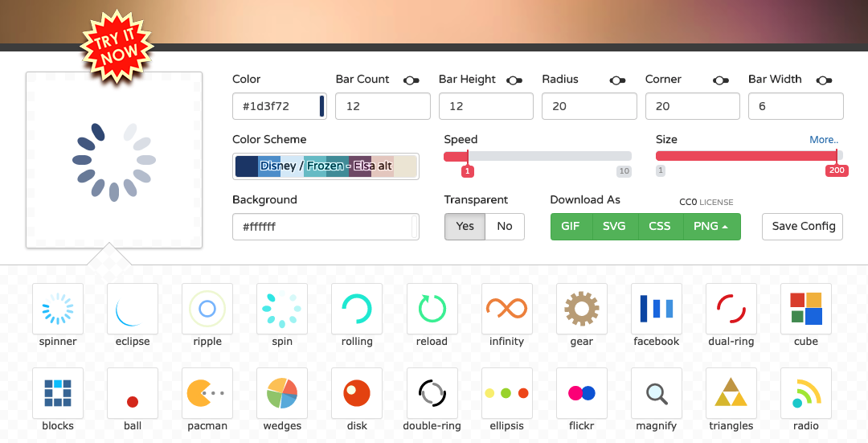Image resolution: width=868 pixels, height=443 pixels.
Task: Select the ellipsis loader icon
Action: pyautogui.click(x=506, y=392)
